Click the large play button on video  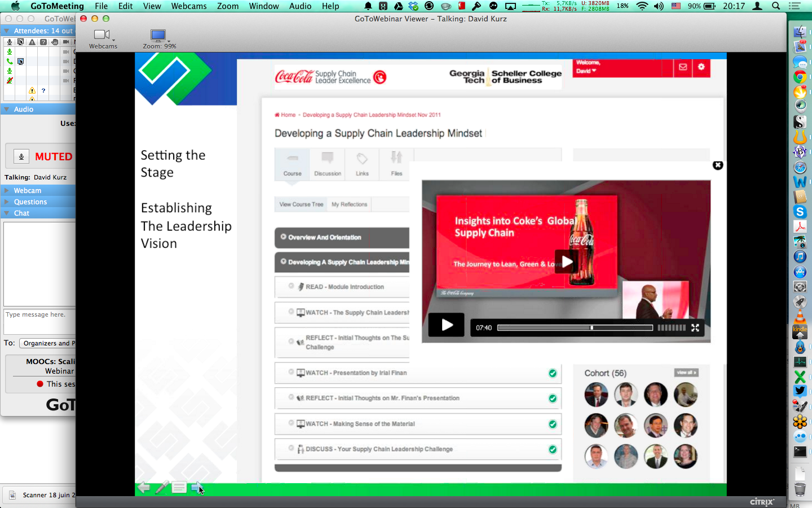point(567,261)
